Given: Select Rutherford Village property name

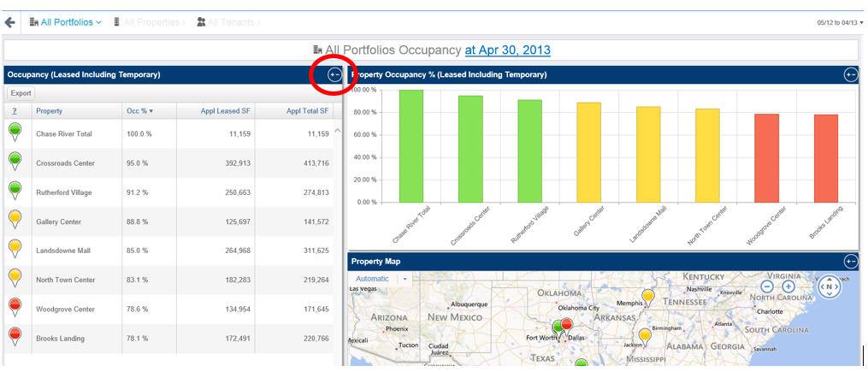Looking at the screenshot, I should (x=64, y=192).
